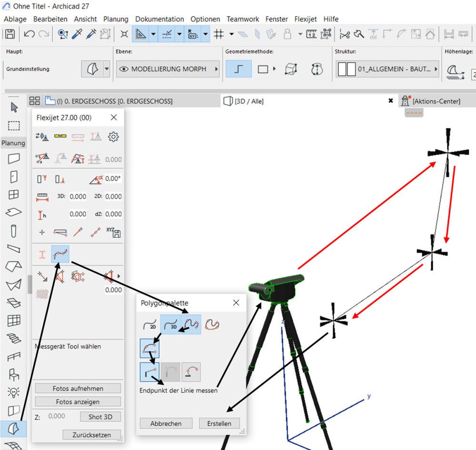476x450 pixels.
Task: Click the XYZ save coordinates icon
Action: click(x=113, y=232)
